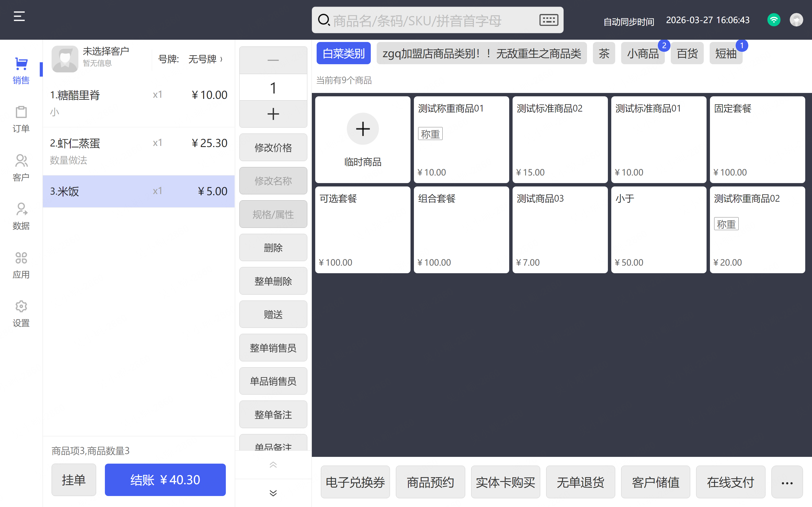812x507 pixels.
Task: Select the 茶 category tab
Action: pos(604,53)
